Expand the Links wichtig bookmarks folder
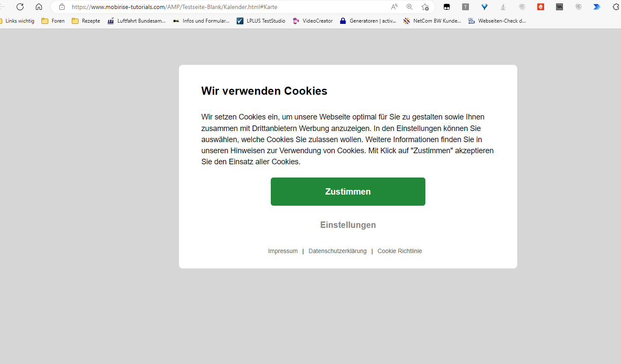 (17, 21)
